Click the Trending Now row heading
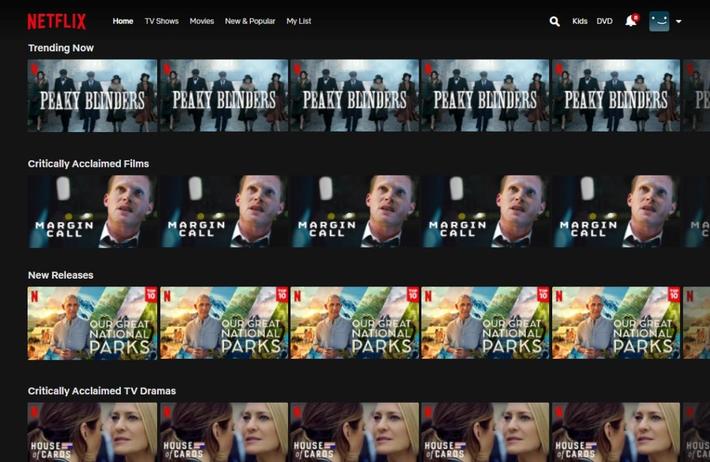The width and height of the screenshot is (710, 462). (61, 48)
